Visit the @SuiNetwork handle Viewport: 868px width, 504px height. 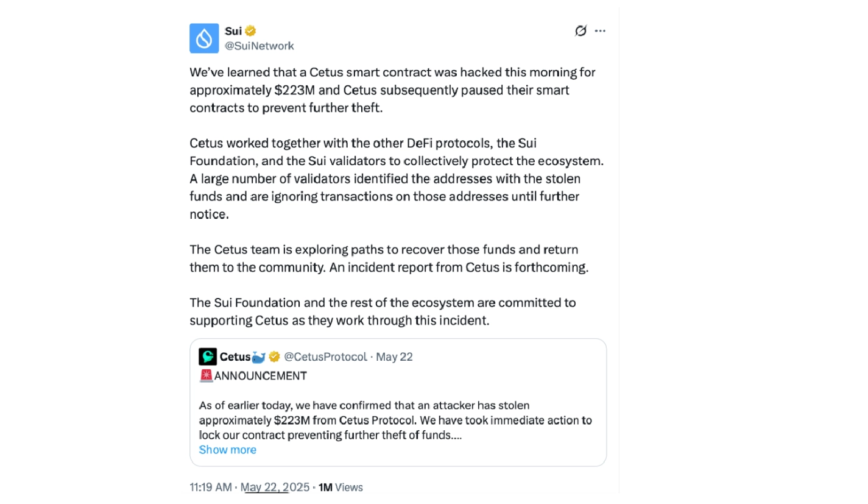click(x=259, y=46)
